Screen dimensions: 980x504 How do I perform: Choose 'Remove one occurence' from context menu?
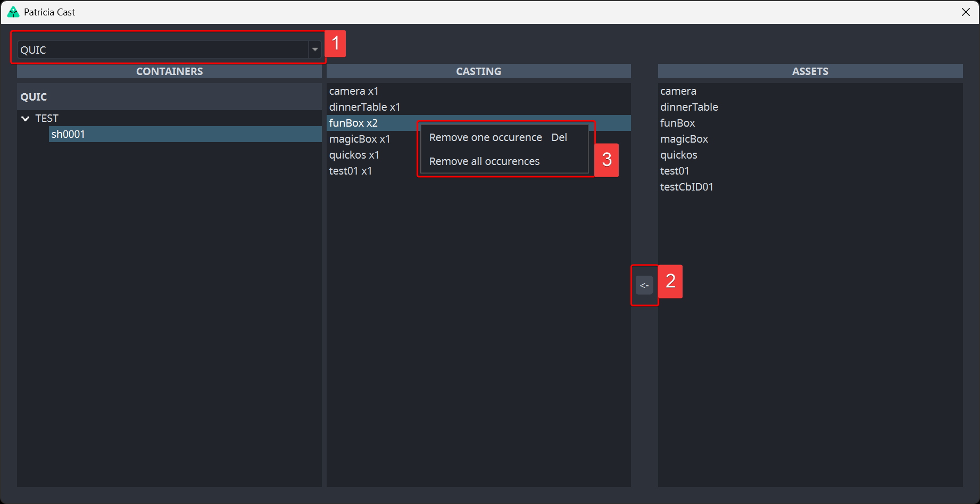point(485,137)
